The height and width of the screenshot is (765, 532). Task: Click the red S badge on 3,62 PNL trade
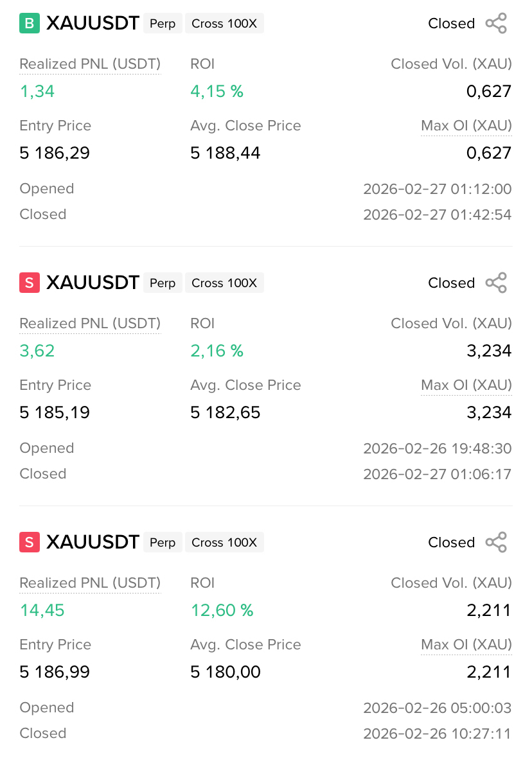click(x=30, y=283)
